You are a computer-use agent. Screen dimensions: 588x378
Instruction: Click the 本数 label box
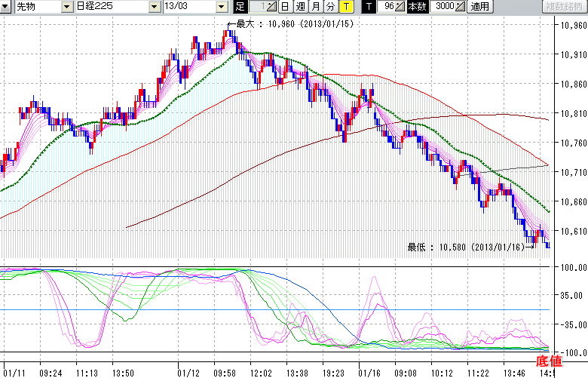416,7
